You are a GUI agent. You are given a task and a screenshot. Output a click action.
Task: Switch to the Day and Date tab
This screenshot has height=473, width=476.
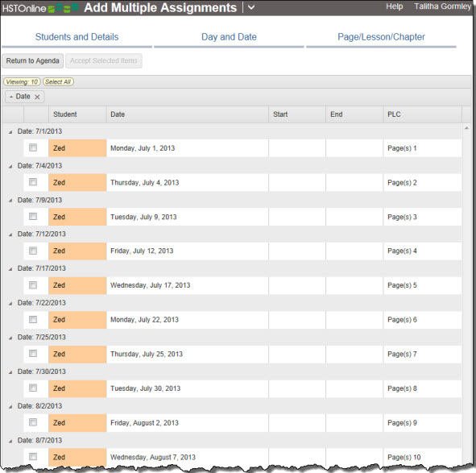[x=229, y=37]
